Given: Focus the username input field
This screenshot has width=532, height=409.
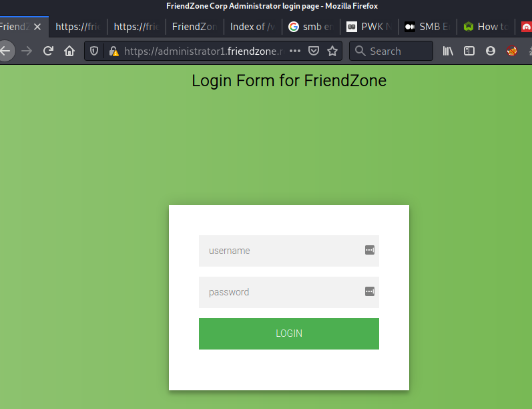Looking at the screenshot, I should [x=289, y=251].
